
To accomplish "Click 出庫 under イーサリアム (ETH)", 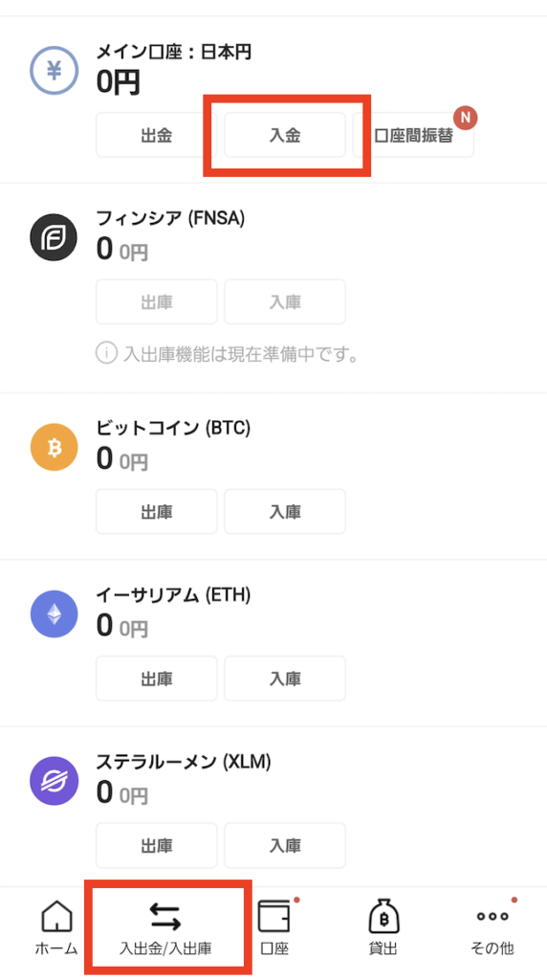I will [156, 679].
